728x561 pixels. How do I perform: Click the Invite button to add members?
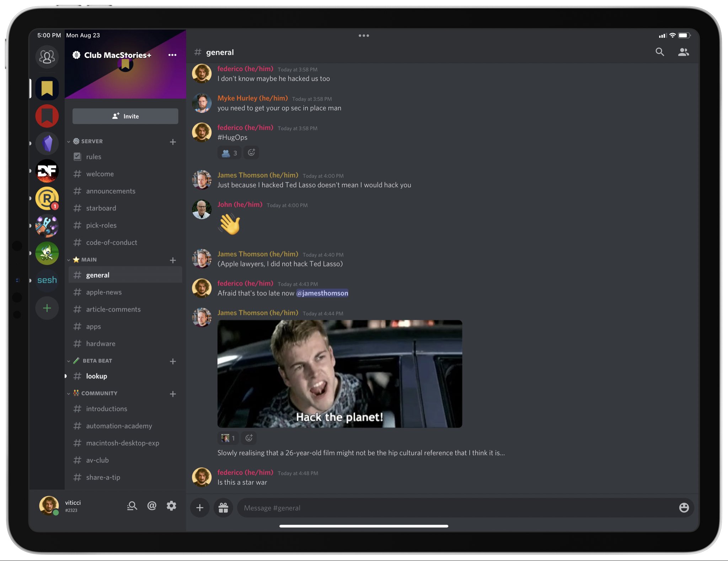tap(125, 116)
